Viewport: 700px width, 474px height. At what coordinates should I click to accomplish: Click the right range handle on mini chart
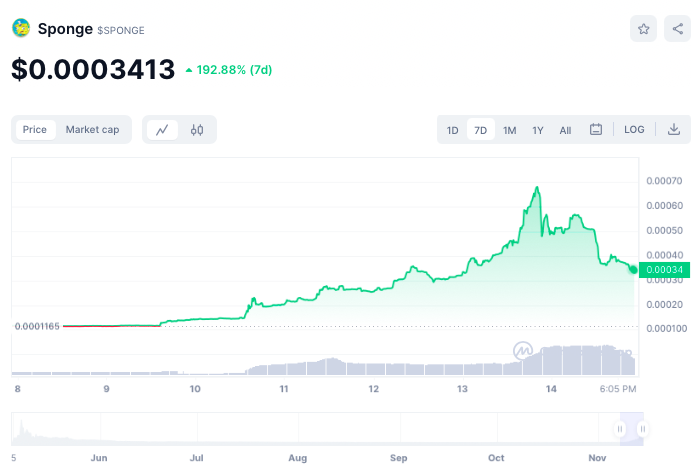642,429
